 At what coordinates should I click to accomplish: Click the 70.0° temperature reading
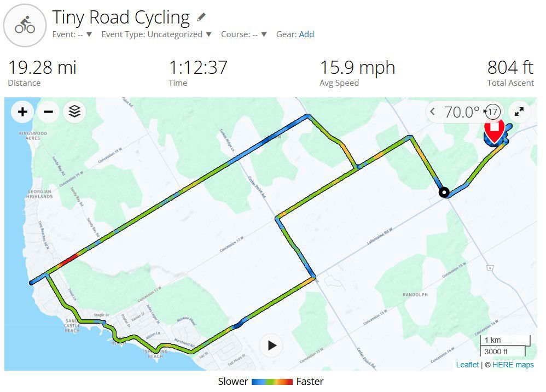(x=462, y=112)
